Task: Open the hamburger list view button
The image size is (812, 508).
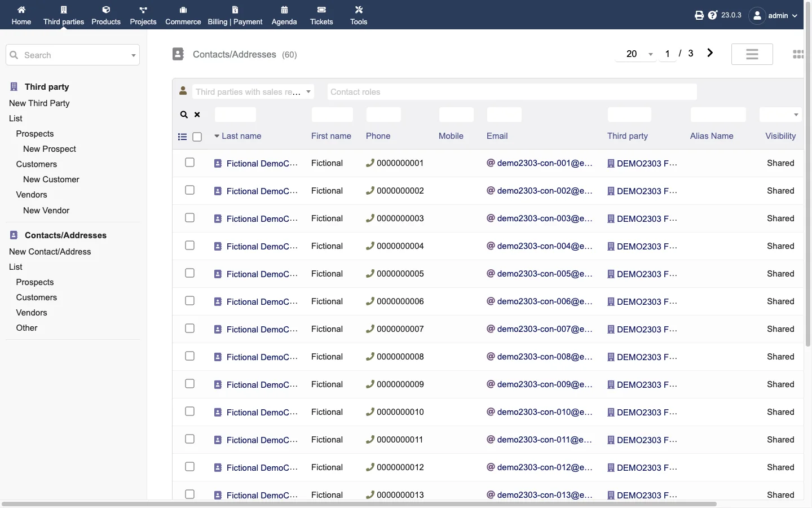Action: tap(752, 54)
